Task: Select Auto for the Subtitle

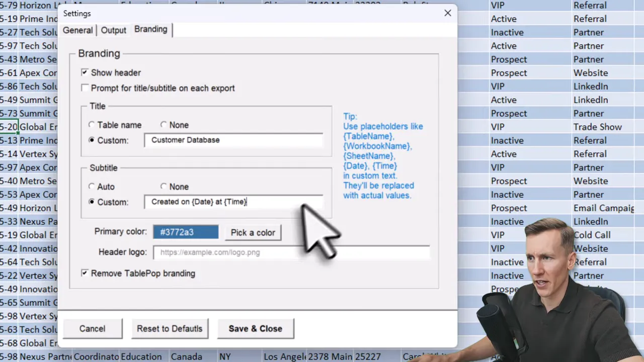Action: (x=92, y=187)
